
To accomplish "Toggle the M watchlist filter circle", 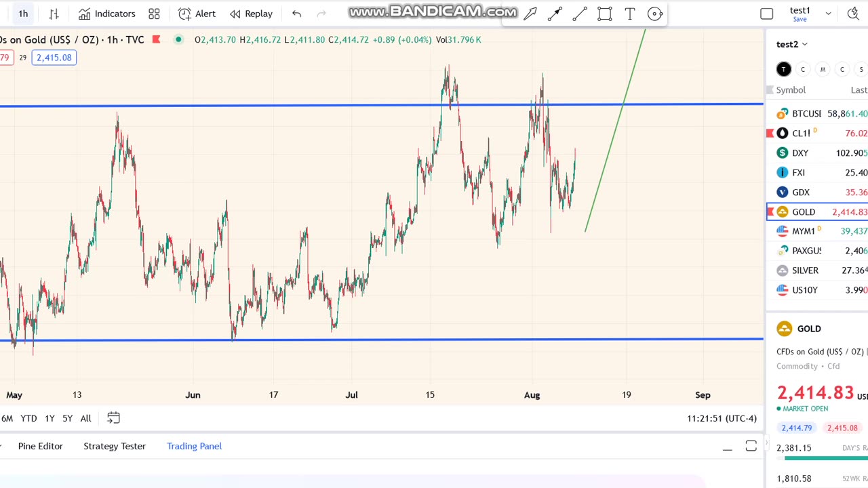I will [823, 69].
